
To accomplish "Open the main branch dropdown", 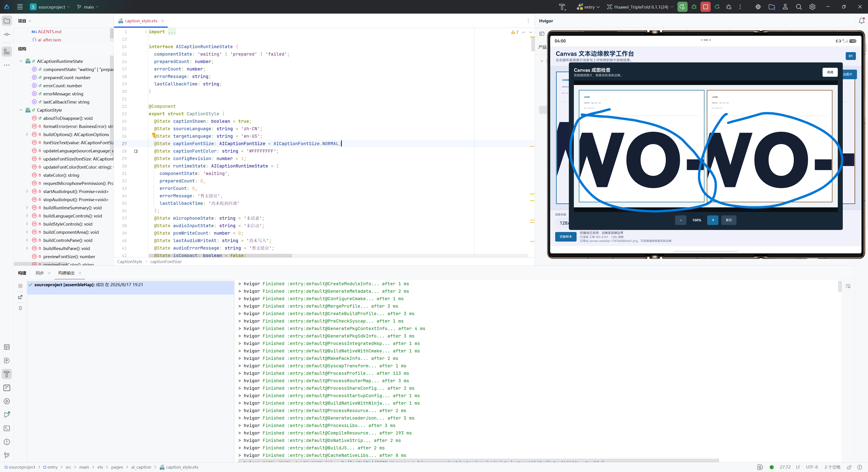I will tap(88, 7).
